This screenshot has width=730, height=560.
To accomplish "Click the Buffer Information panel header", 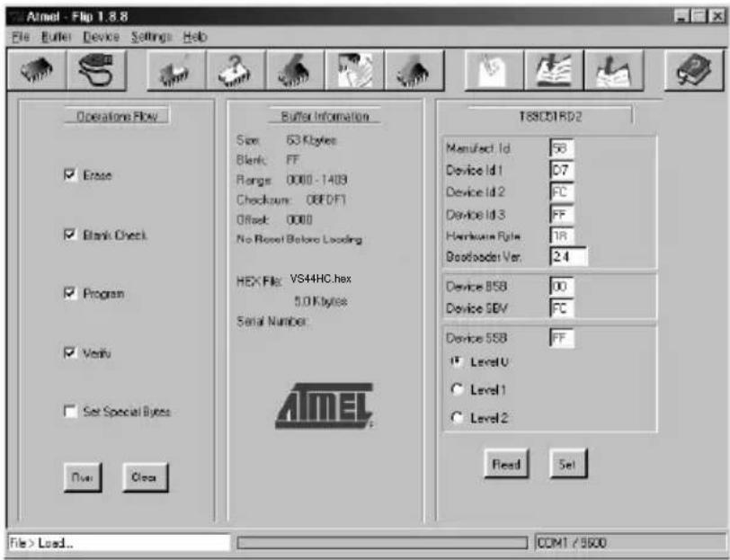I will [x=325, y=116].
